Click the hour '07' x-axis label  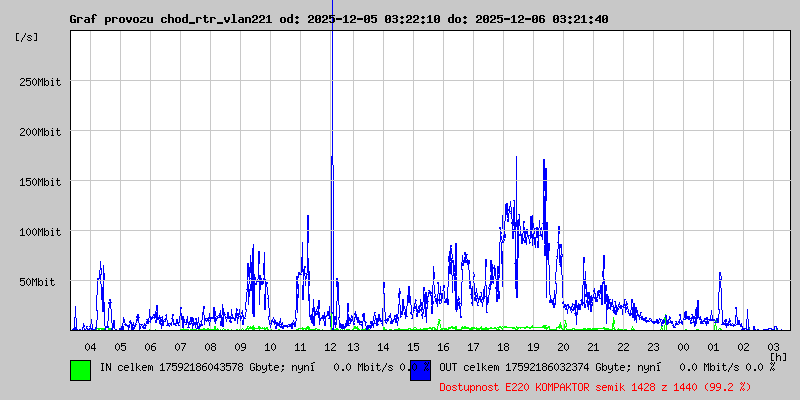pyautogui.click(x=181, y=347)
